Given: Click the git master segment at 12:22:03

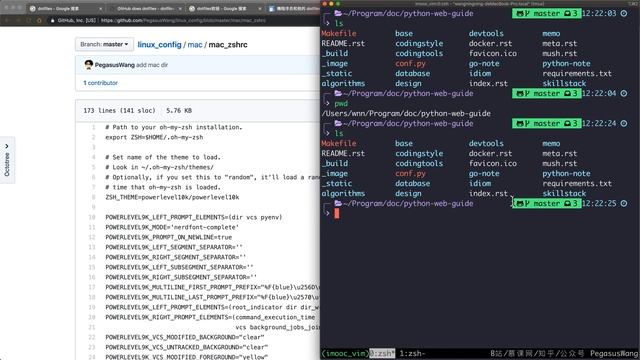Looking at the screenshot, I should pos(547,13).
